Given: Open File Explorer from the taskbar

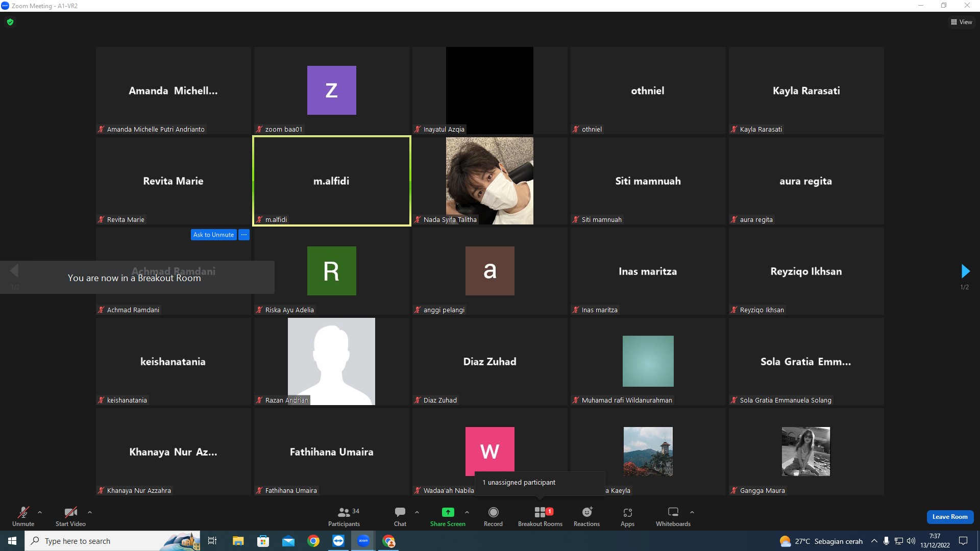Looking at the screenshot, I should pos(238,541).
